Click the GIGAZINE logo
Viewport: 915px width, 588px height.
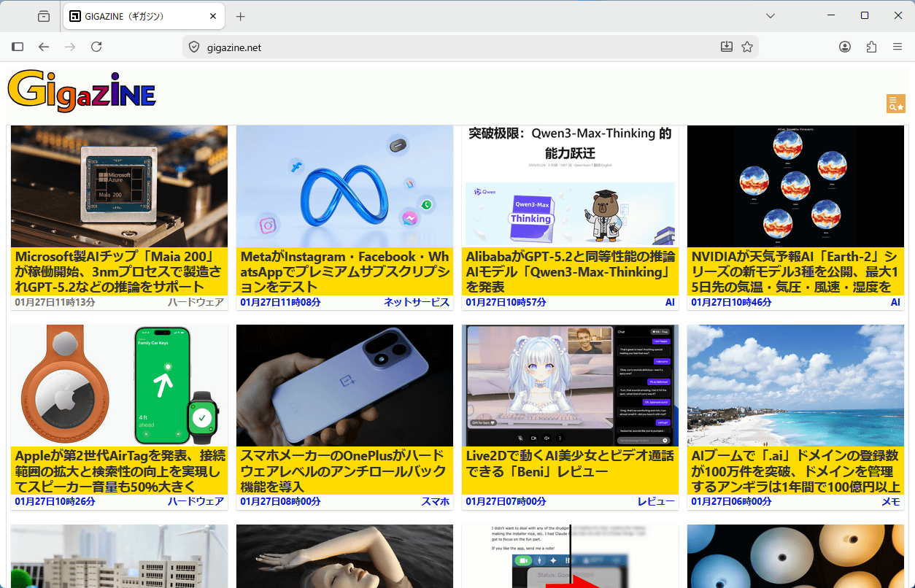click(x=81, y=91)
